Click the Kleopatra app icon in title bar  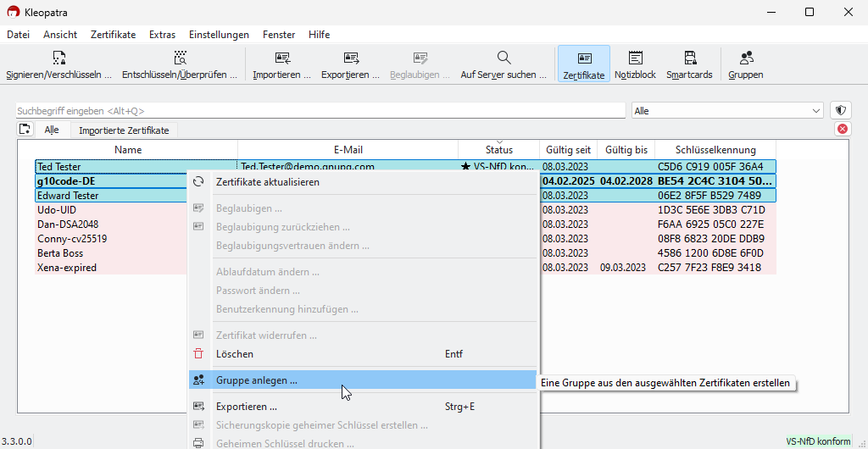(13, 12)
